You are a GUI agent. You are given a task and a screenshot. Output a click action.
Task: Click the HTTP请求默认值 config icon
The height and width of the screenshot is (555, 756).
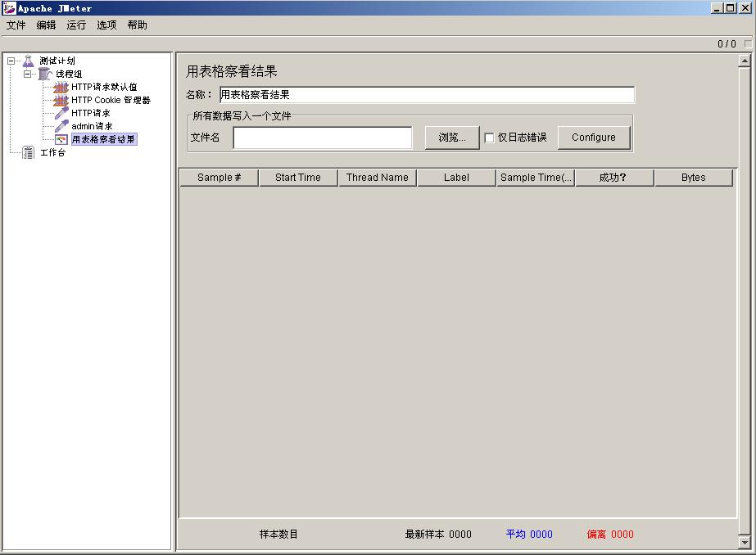(61, 87)
